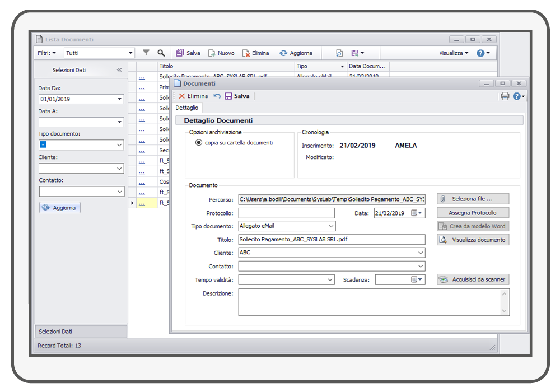Click the Seleziona file button
The height and width of the screenshot is (392, 560).
coord(473,199)
